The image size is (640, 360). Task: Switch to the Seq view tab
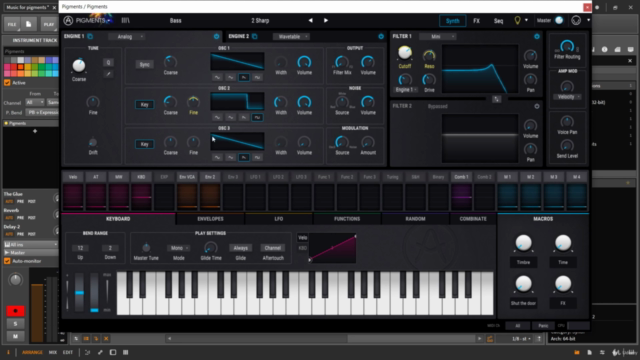tap(498, 21)
